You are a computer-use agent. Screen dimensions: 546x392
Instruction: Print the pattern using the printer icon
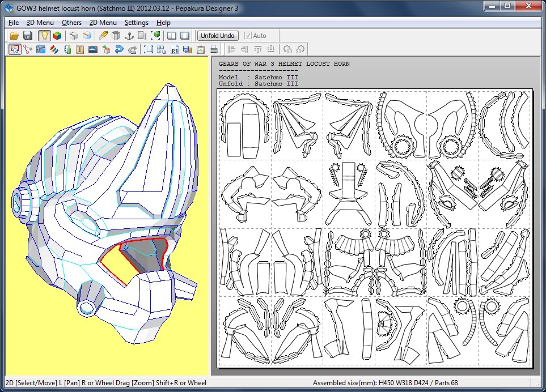tap(214, 49)
